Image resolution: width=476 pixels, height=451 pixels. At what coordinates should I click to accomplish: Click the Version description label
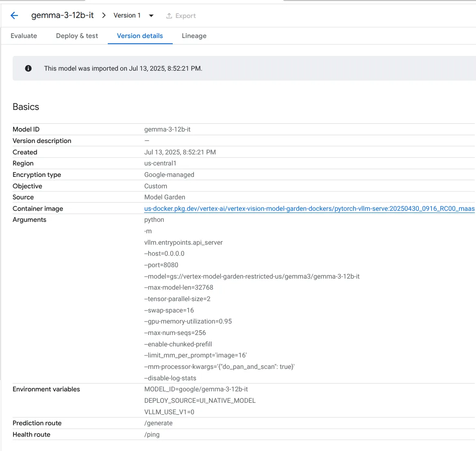click(42, 141)
